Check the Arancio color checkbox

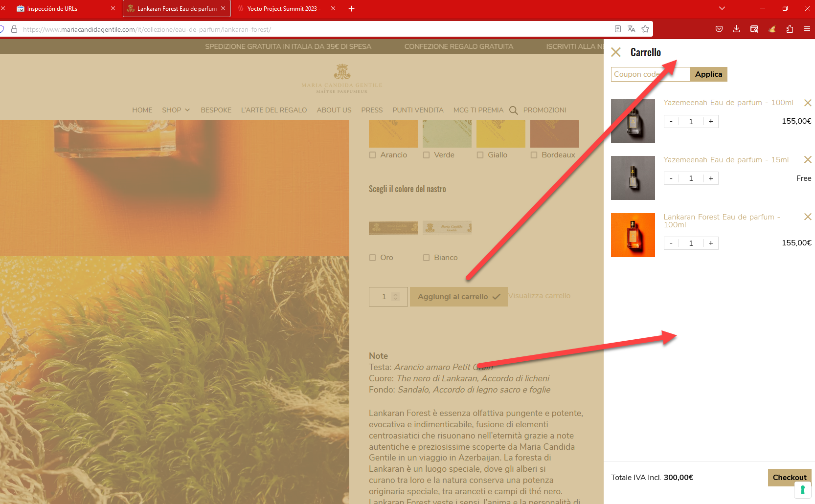click(373, 155)
